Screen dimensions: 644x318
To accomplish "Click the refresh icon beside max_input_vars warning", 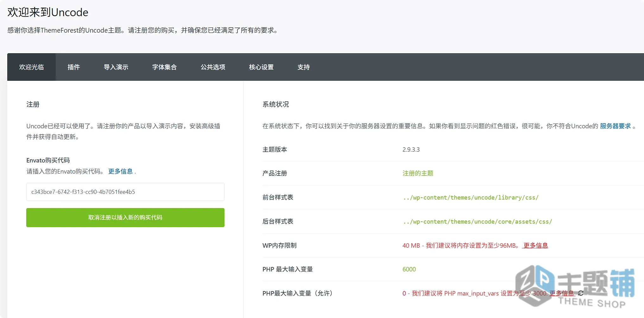I will click(x=581, y=293).
